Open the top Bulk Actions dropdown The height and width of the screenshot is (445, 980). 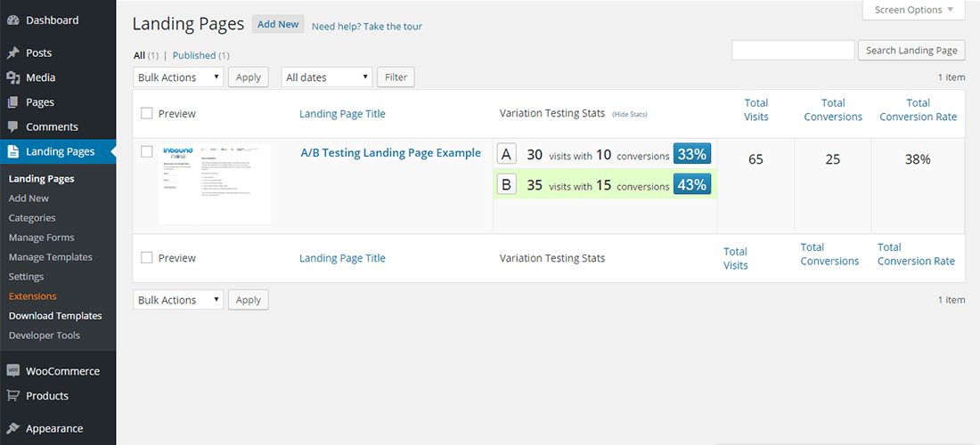click(x=178, y=77)
